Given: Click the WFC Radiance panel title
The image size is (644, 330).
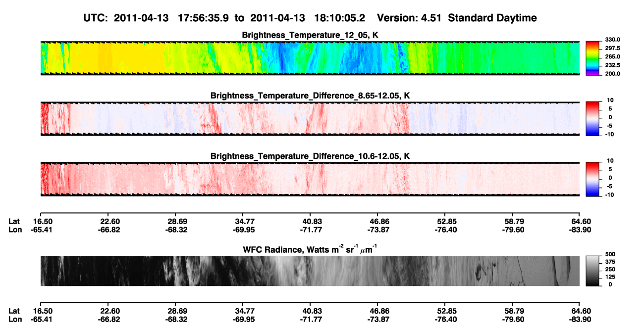Looking at the screenshot, I should (x=310, y=249).
